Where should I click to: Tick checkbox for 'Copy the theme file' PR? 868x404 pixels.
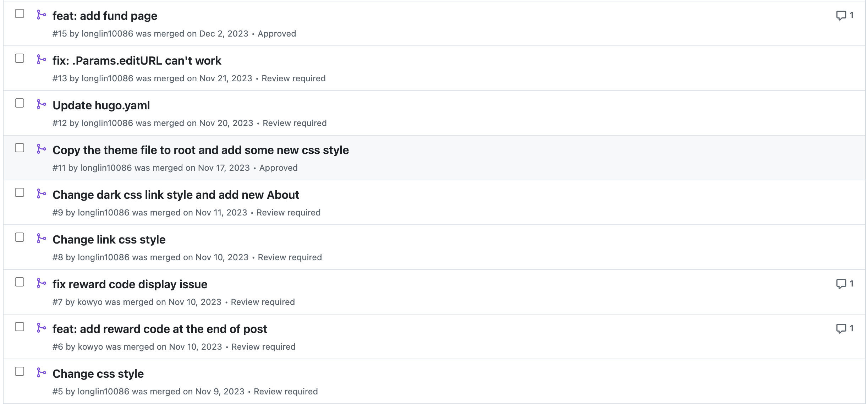[20, 148]
